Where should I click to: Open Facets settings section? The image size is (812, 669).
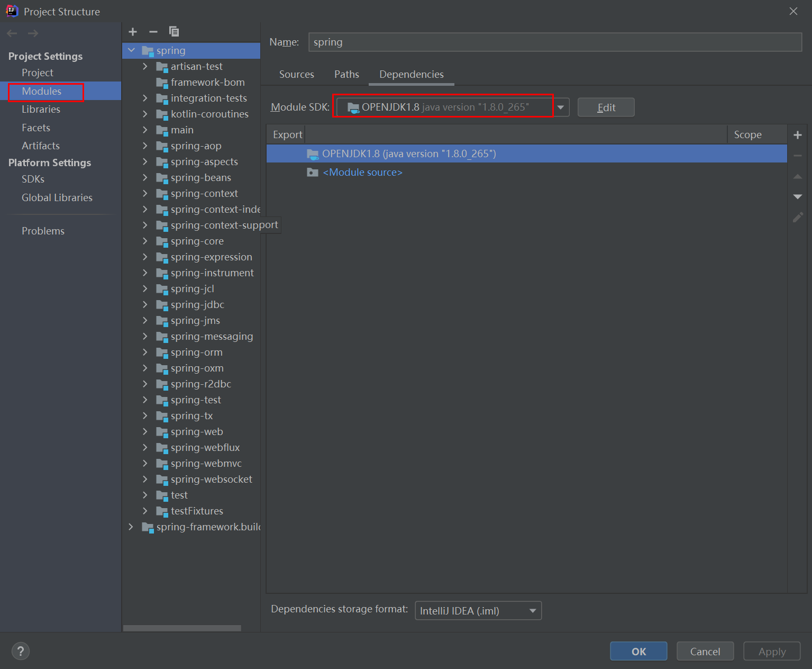click(x=36, y=128)
